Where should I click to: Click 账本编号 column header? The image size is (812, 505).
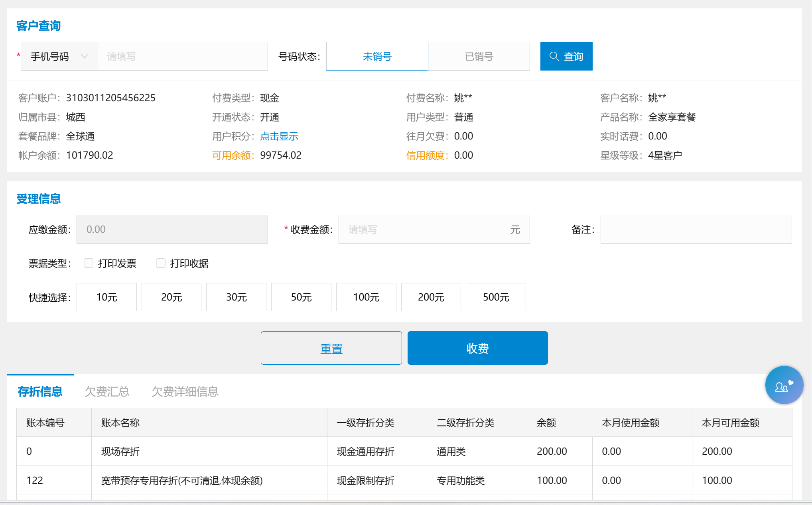pos(45,422)
